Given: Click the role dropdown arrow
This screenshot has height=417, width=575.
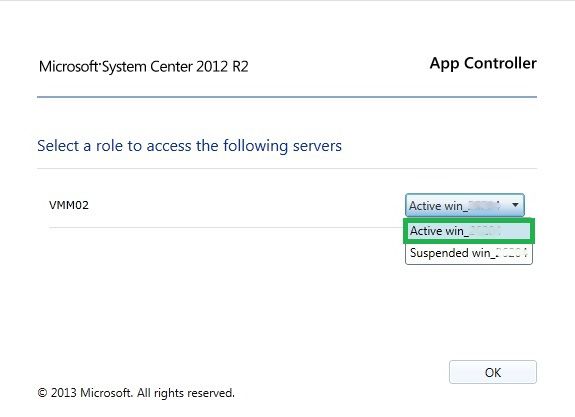Looking at the screenshot, I should 515,205.
